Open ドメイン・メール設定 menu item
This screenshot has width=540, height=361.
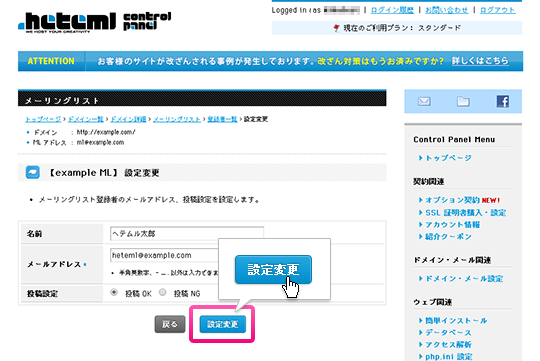tap(464, 278)
